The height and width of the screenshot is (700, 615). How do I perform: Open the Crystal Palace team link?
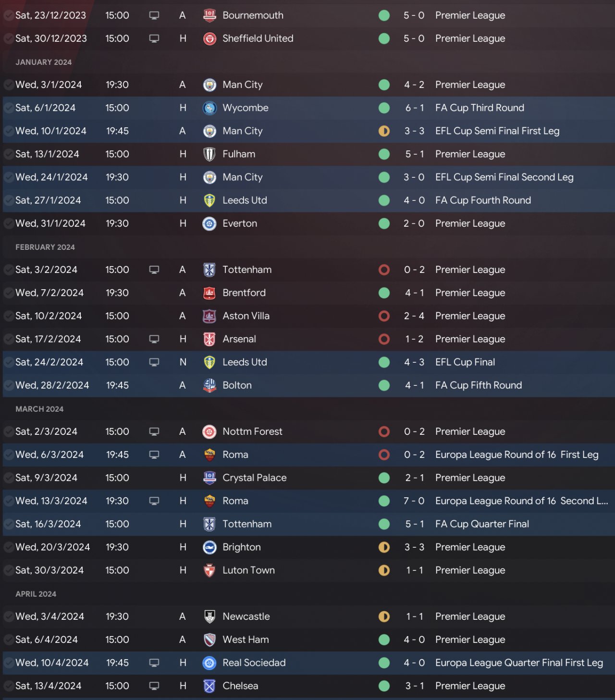point(254,478)
